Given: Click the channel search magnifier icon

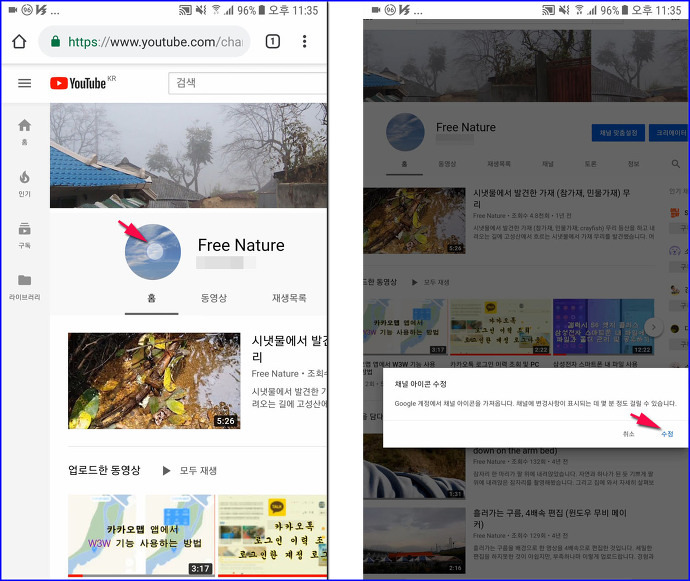Looking at the screenshot, I should click(x=675, y=164).
